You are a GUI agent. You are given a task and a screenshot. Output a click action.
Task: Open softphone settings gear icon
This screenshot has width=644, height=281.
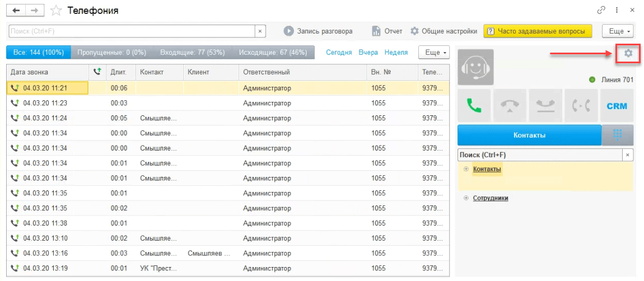click(628, 53)
